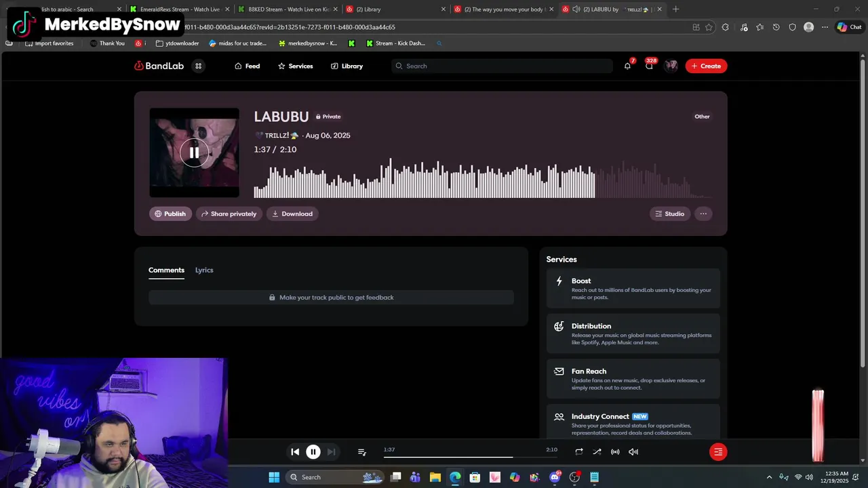Click the broadcast icon in the player

[x=615, y=452]
